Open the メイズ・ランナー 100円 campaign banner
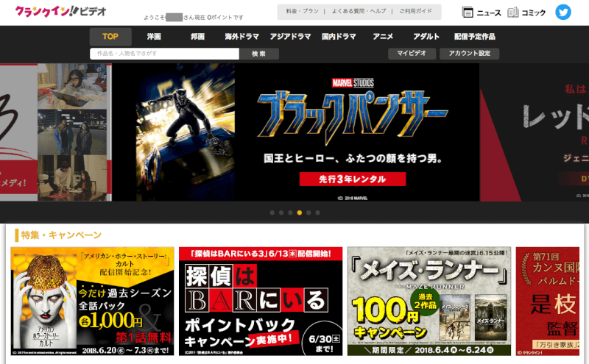The width and height of the screenshot is (589, 364). tap(429, 300)
